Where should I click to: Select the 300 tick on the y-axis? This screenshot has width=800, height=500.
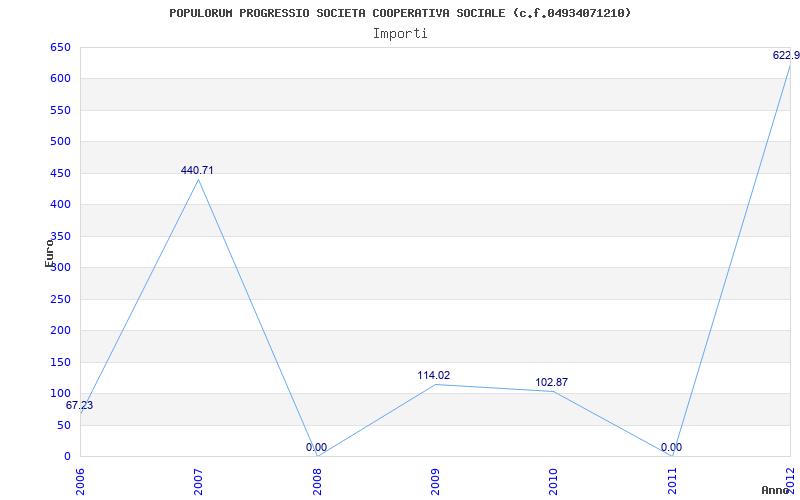pyautogui.click(x=60, y=267)
